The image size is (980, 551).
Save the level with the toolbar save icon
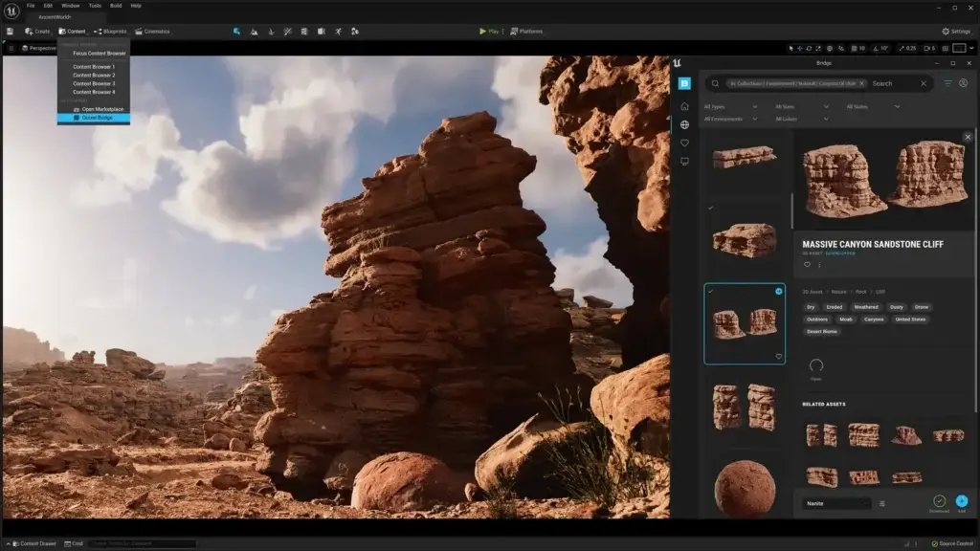(x=10, y=31)
